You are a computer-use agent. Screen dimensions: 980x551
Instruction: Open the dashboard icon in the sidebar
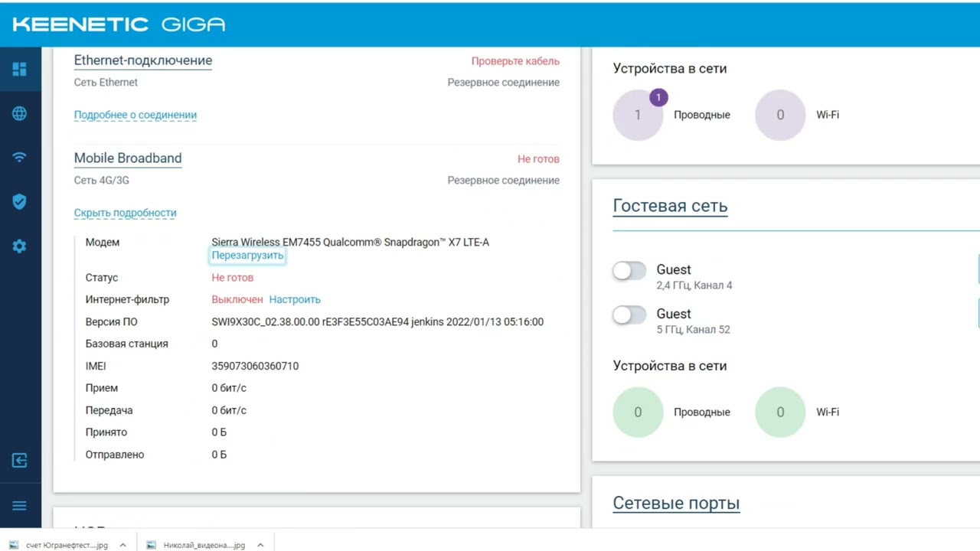click(x=20, y=70)
